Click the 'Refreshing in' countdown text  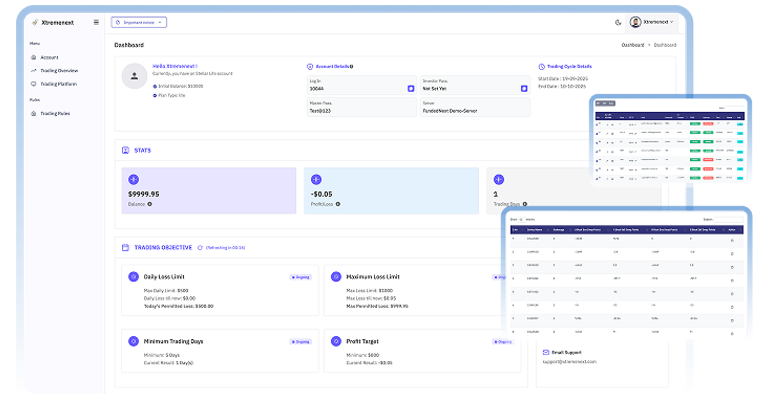point(225,248)
